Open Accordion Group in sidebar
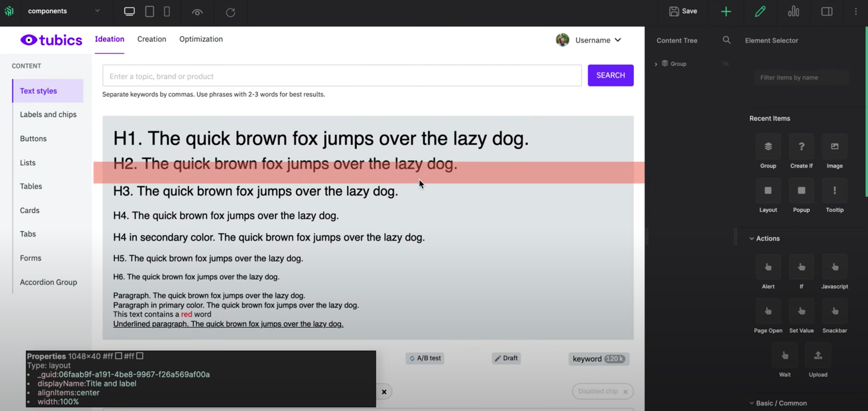The height and width of the screenshot is (411, 868). (x=49, y=282)
